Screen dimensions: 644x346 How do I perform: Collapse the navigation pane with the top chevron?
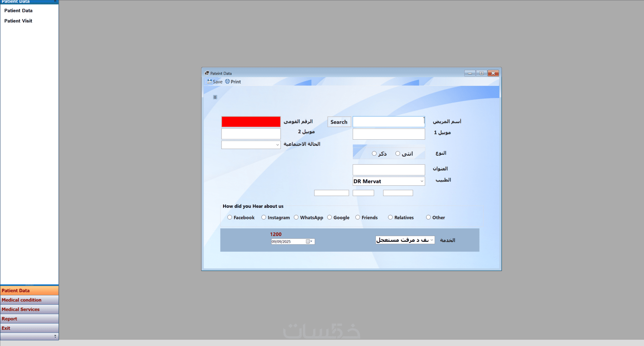coord(55,2)
